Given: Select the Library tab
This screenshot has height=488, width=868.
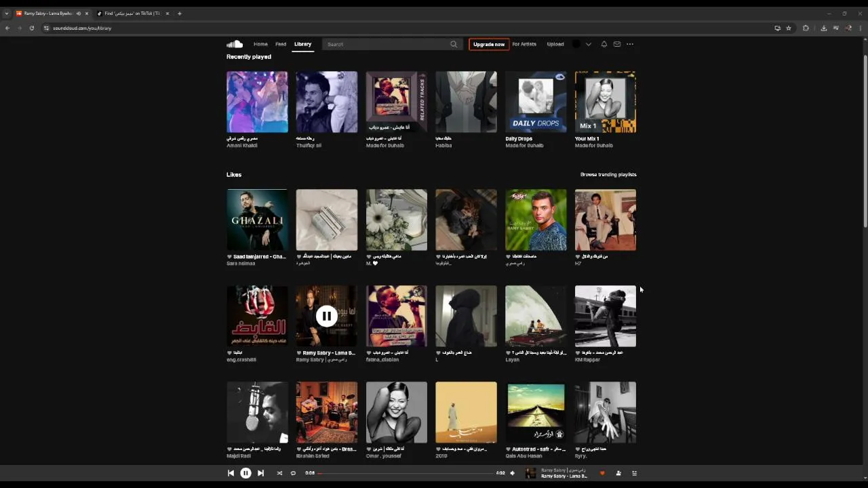Looking at the screenshot, I should point(302,44).
